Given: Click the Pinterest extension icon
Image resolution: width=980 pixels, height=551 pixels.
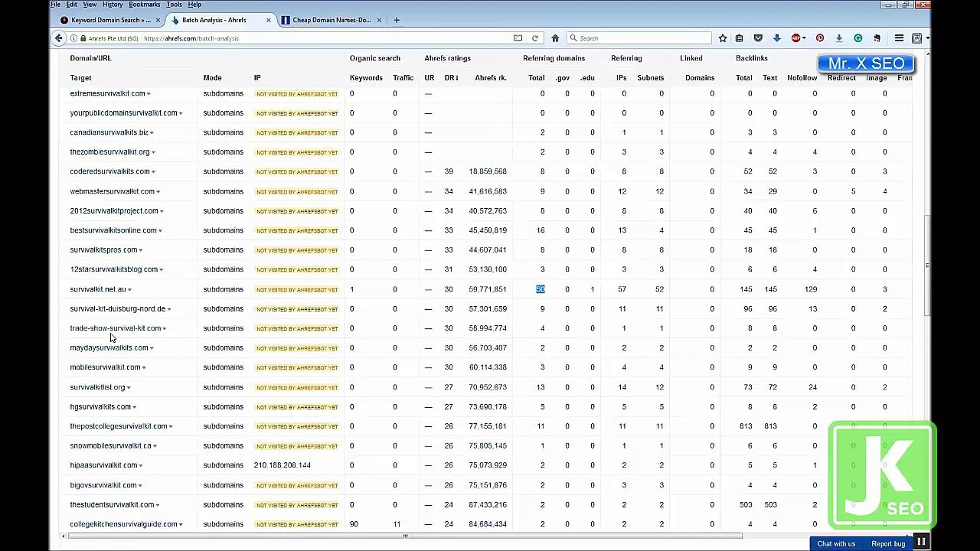Looking at the screenshot, I should pos(820,38).
